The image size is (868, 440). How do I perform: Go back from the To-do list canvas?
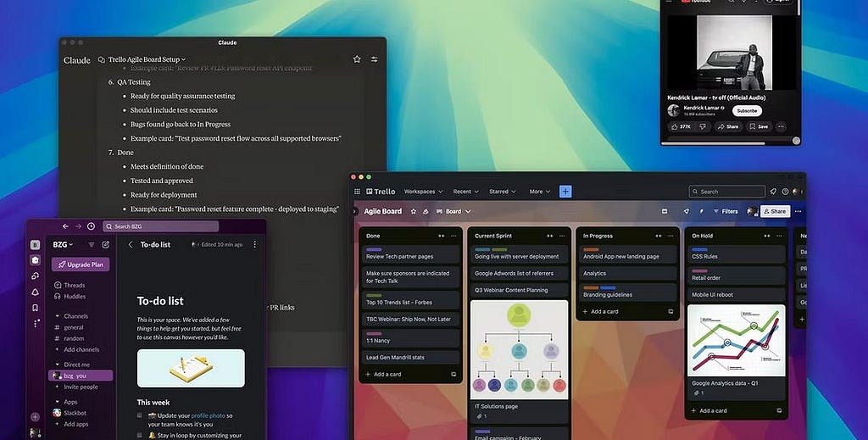pos(131,244)
